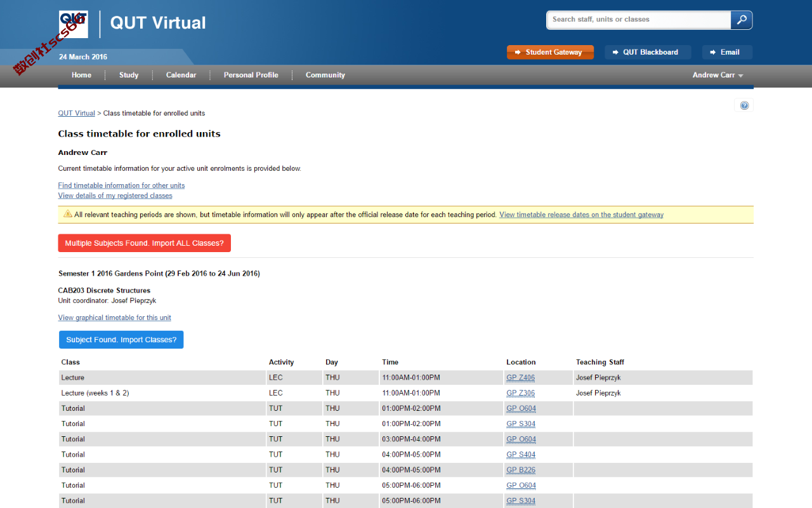Click the QUT logo

[73, 24]
